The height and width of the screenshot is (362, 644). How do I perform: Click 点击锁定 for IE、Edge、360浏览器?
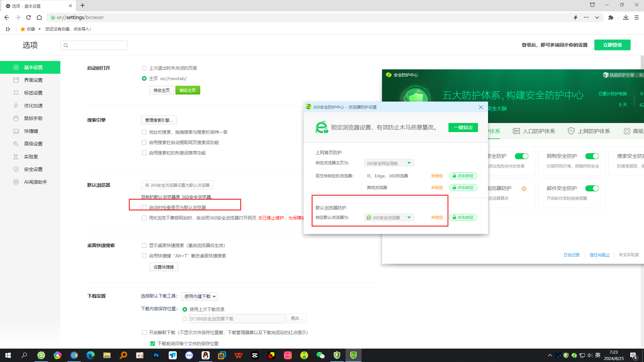pyautogui.click(x=463, y=176)
